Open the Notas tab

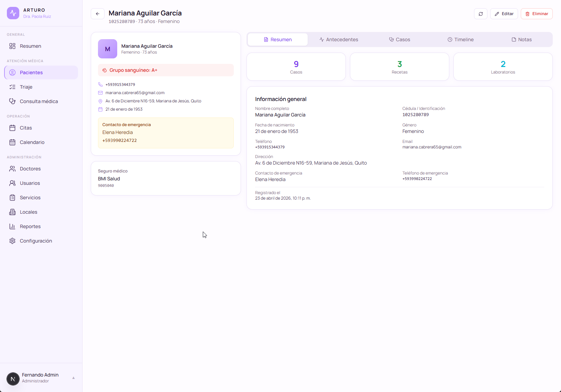(x=521, y=40)
